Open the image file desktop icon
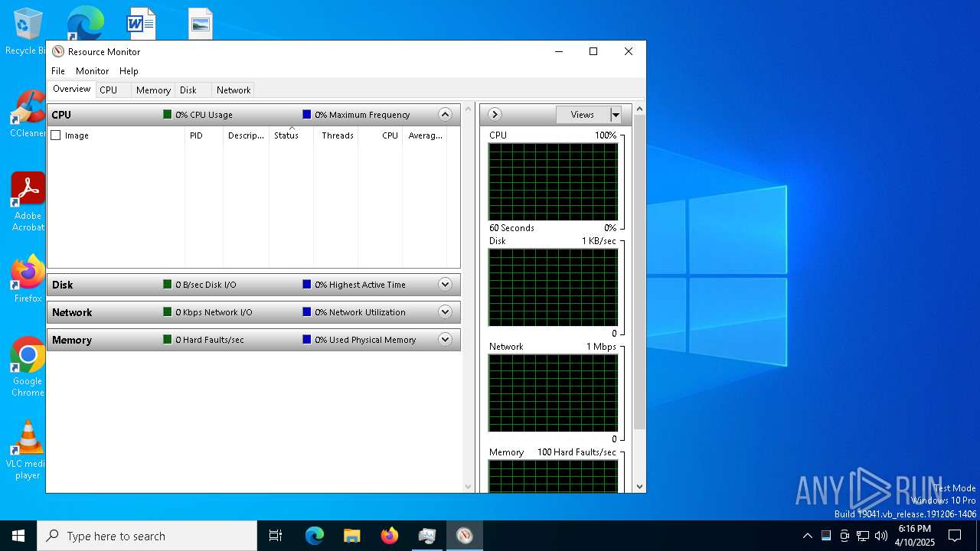Image resolution: width=980 pixels, height=551 pixels. (x=200, y=24)
